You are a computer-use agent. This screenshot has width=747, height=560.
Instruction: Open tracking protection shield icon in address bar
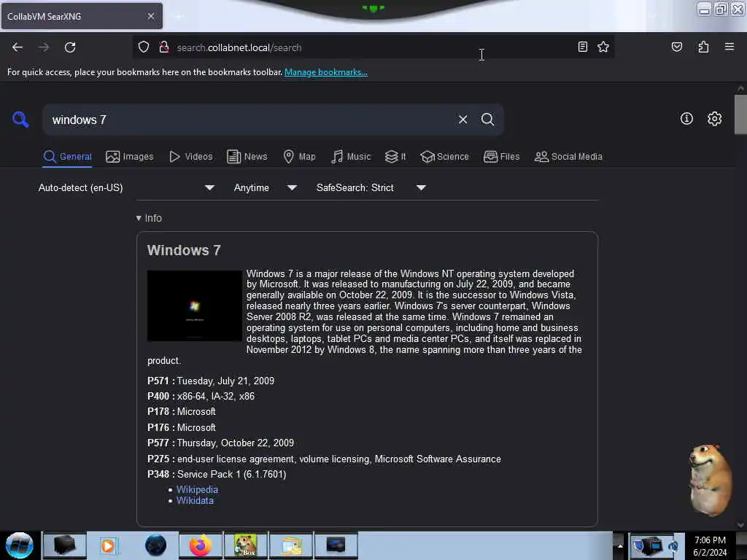coord(144,47)
